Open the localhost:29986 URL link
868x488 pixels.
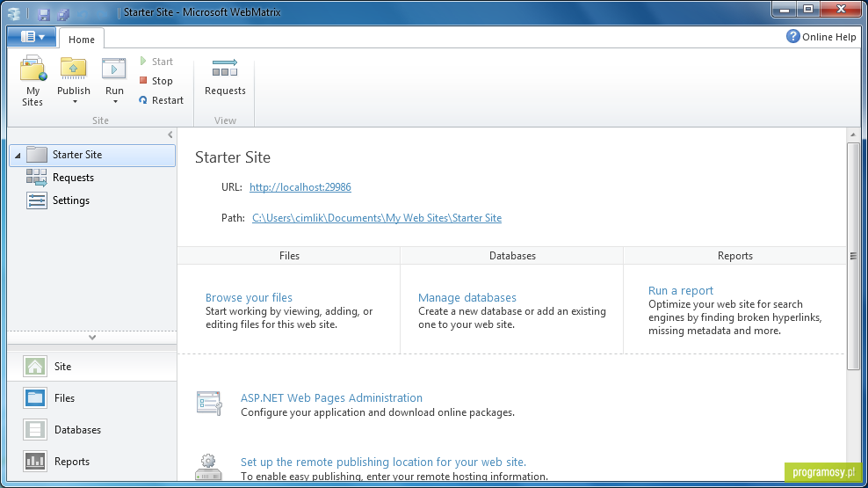(300, 187)
